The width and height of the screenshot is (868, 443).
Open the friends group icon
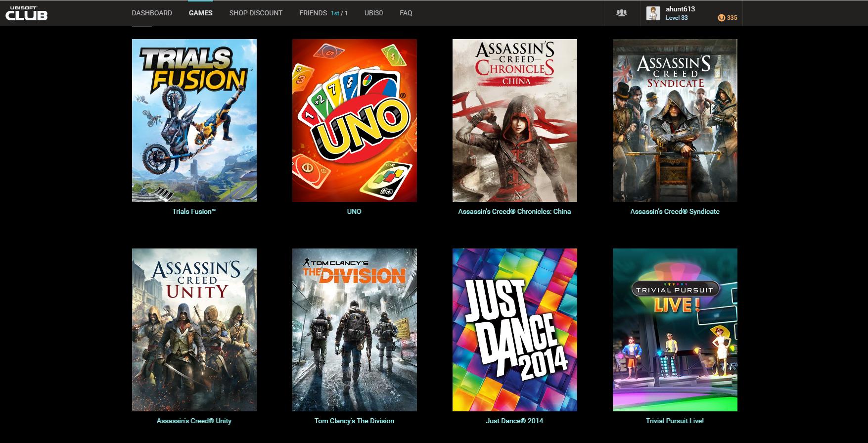(x=622, y=13)
